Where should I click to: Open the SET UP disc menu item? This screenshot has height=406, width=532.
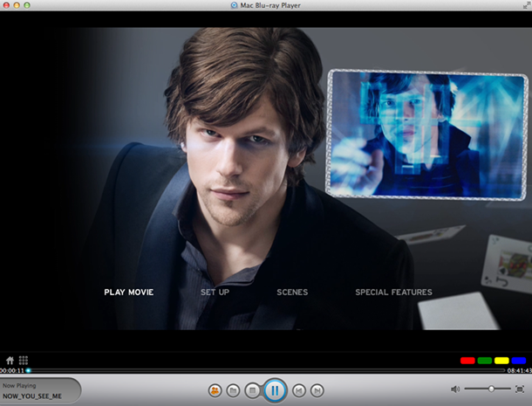[215, 292]
